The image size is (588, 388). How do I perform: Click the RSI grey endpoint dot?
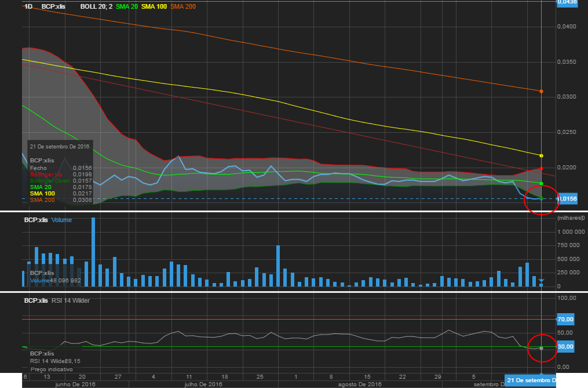(541, 348)
